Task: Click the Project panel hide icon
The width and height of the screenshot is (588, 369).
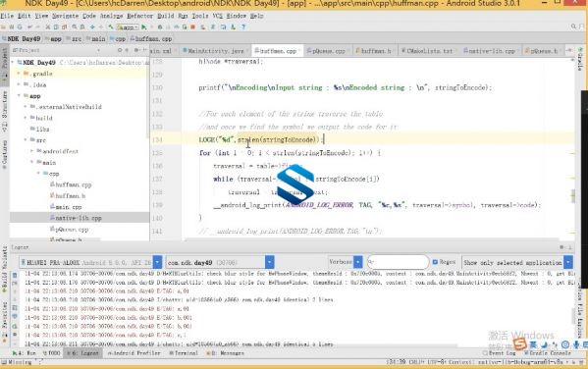Action: (144, 50)
